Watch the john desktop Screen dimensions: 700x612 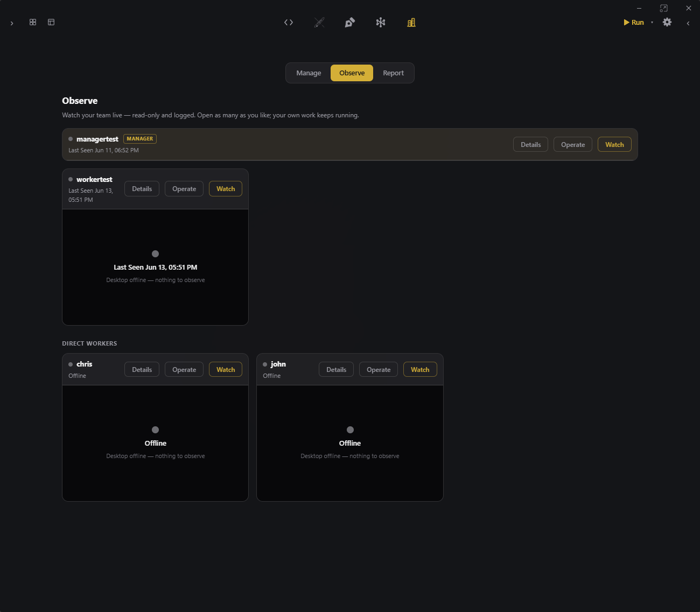420,369
